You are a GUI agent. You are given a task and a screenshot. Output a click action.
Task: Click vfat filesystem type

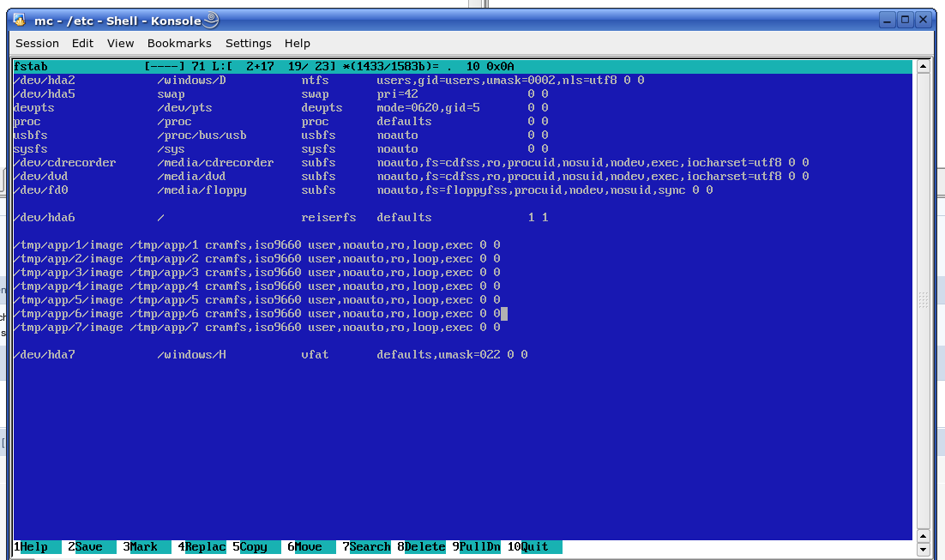[316, 355]
